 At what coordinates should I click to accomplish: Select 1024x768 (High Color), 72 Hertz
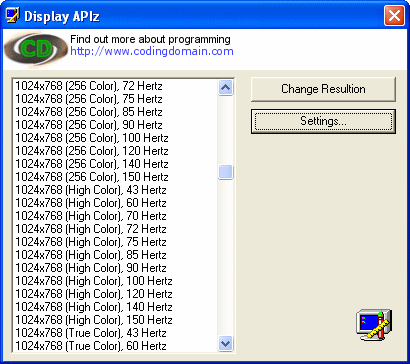[x=115, y=229]
